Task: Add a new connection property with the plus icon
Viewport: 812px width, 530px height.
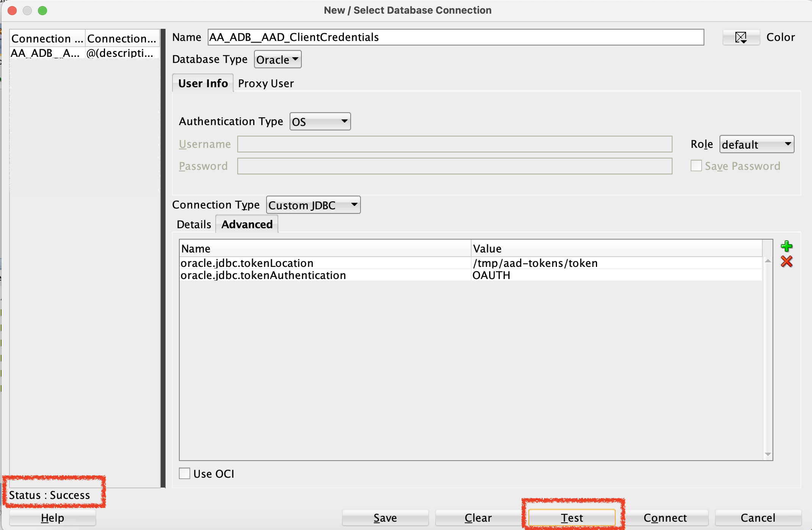Action: 787,246
